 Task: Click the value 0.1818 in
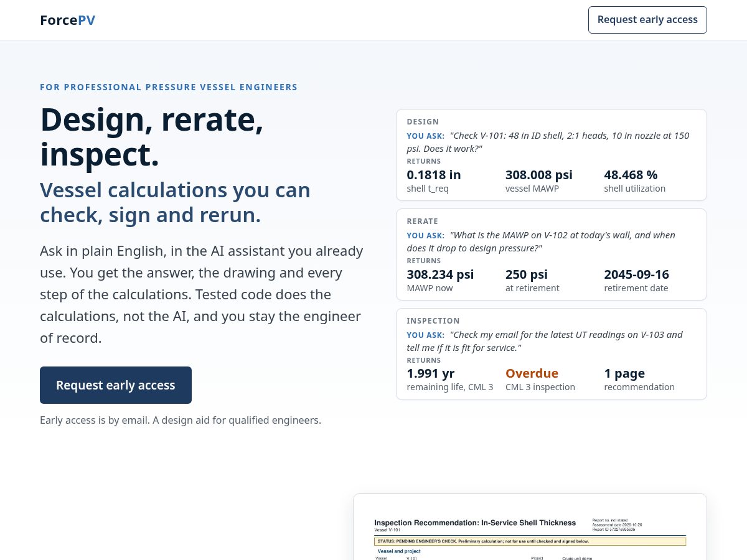(434, 175)
